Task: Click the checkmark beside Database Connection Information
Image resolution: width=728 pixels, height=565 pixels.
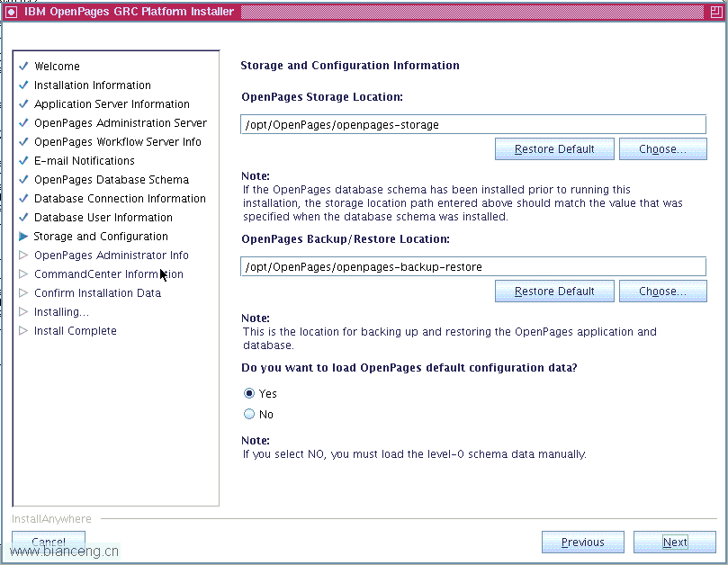Action: click(23, 198)
